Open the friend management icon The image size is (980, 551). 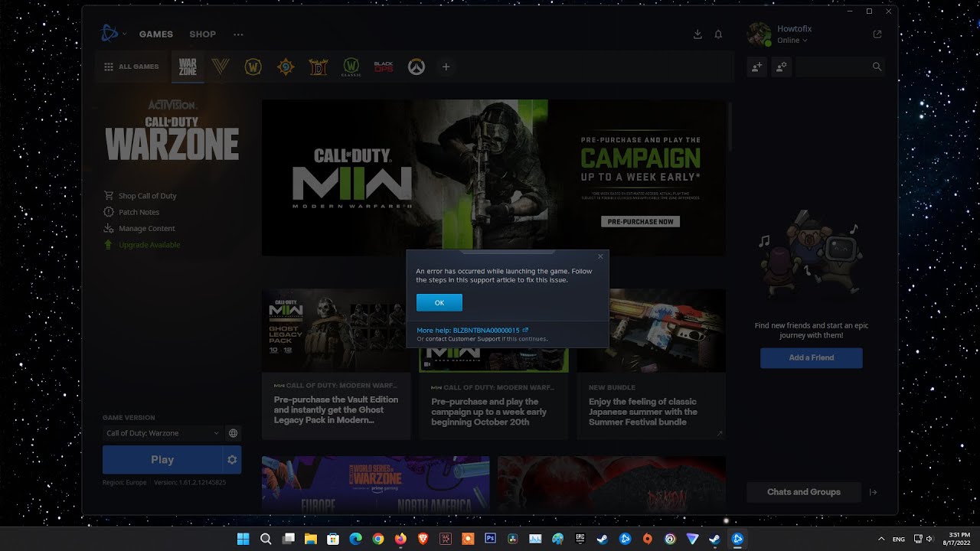[x=781, y=67]
